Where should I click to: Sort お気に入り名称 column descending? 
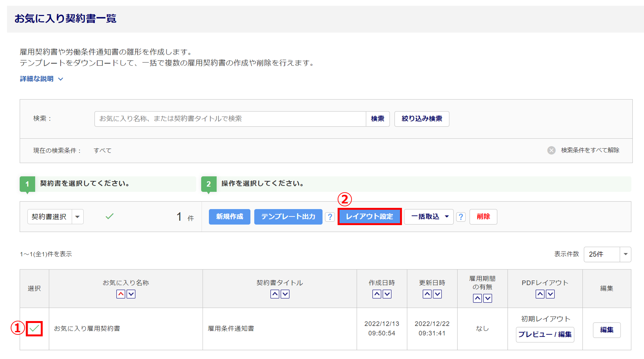131,294
